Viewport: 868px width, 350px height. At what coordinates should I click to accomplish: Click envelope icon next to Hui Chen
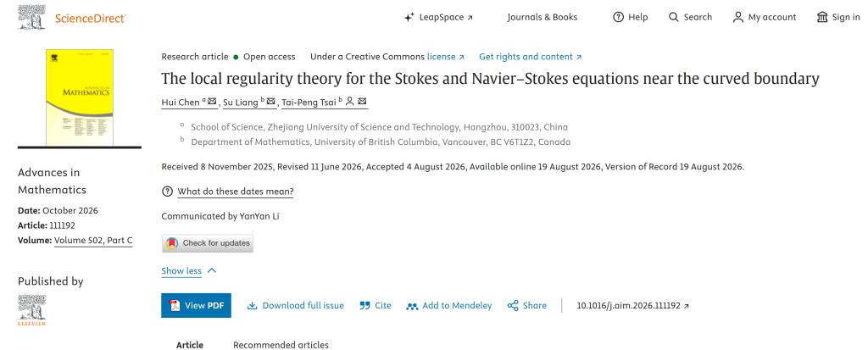[x=212, y=102]
